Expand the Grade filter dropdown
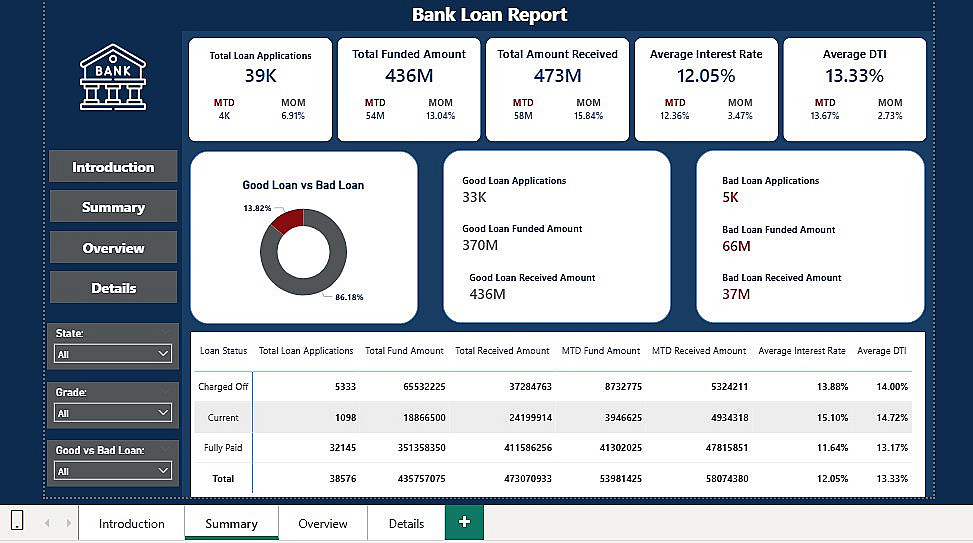 coord(112,413)
